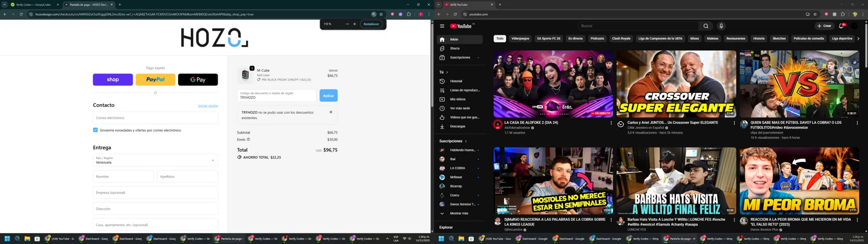Open Chrome three-dot menu in HOZO window

[x=428, y=14]
